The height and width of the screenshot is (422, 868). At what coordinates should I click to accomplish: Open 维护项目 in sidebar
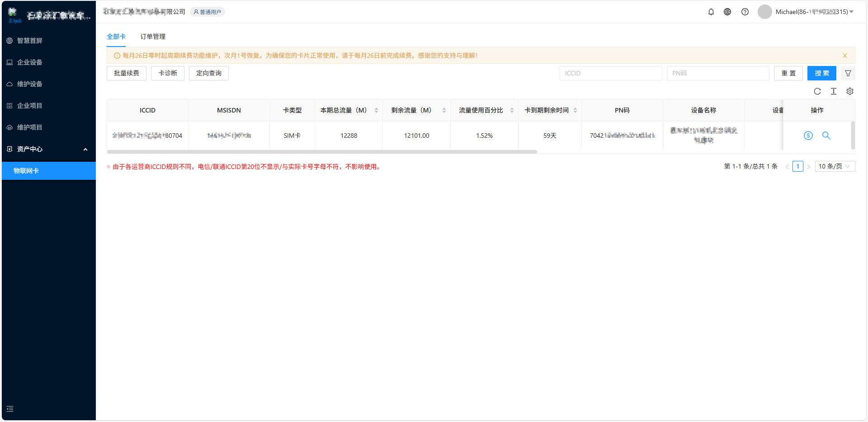(49, 127)
